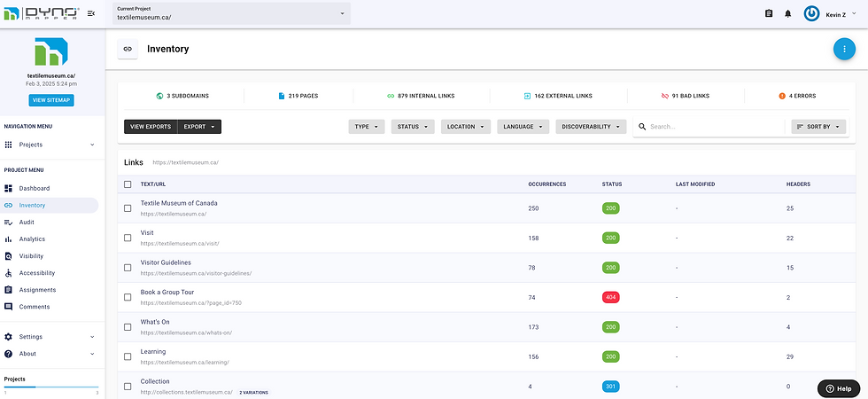The image size is (868, 399).
Task: Open the LOCATION filter dropdown
Action: tap(466, 126)
